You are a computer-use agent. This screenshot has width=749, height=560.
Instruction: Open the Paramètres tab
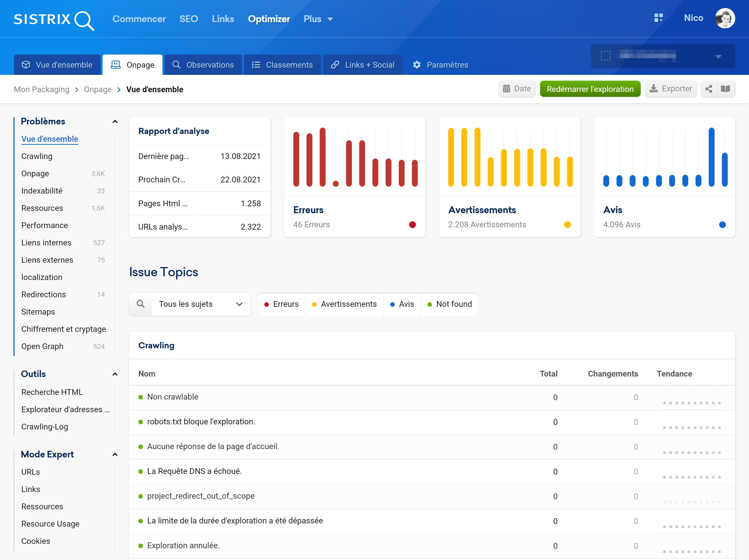pyautogui.click(x=440, y=65)
